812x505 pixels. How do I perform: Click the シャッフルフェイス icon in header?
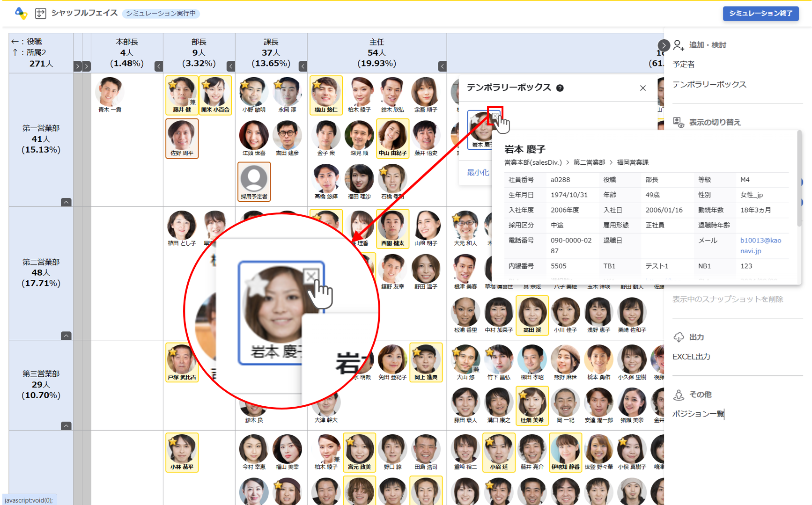[x=41, y=13]
